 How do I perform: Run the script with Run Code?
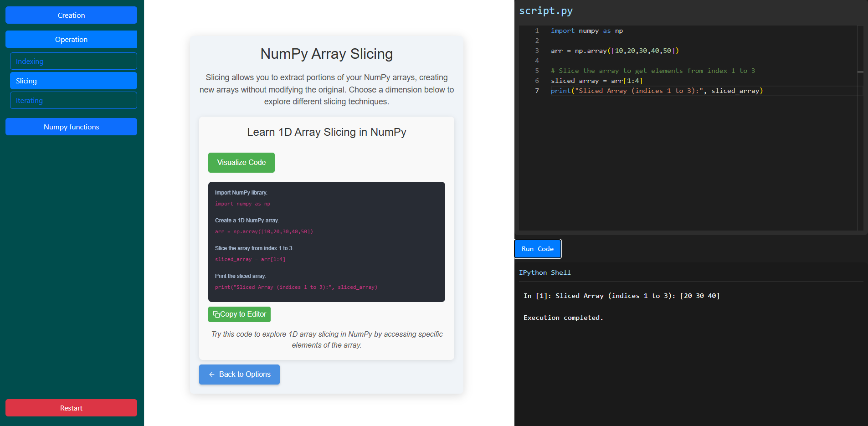[x=538, y=249]
